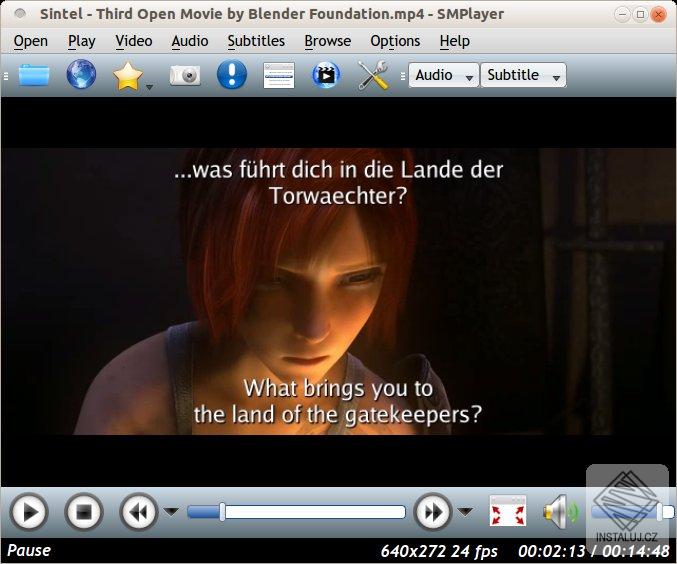Click the Play button
The width and height of the screenshot is (677, 564).
(28, 512)
